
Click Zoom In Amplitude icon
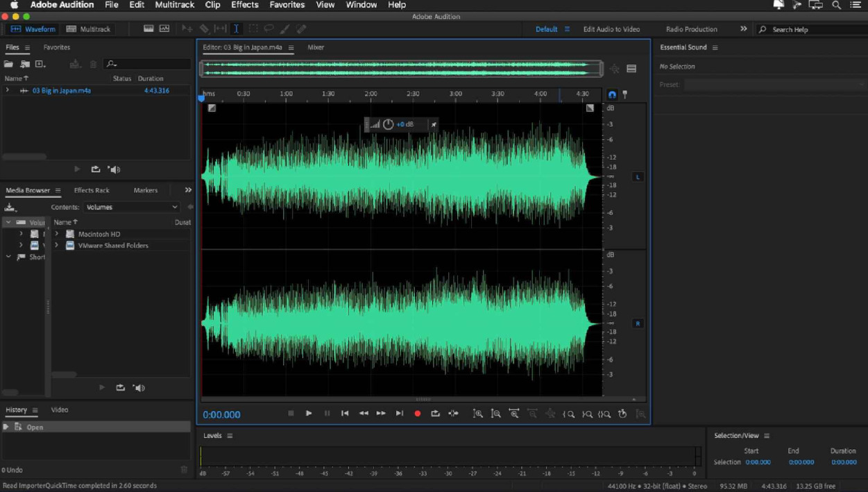[478, 413]
